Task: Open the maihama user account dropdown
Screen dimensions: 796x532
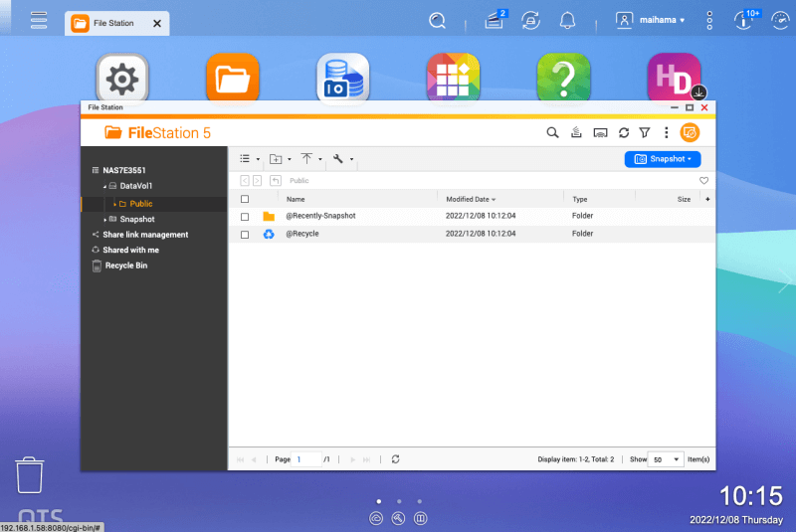Action: tap(651, 20)
